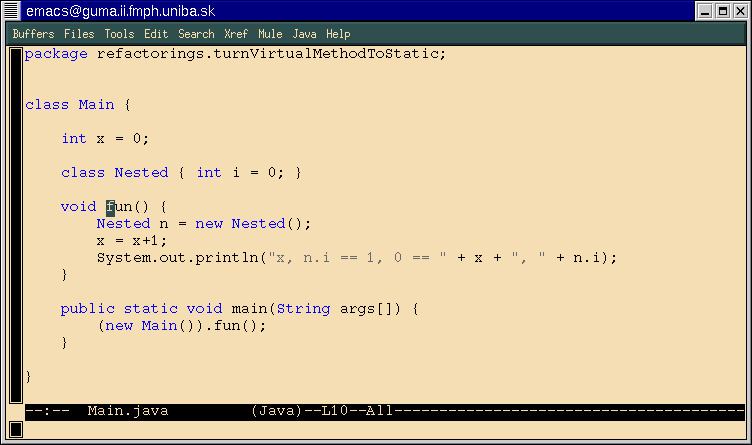This screenshot has width=752, height=445.
Task: Click the Nested class name in class declaration
Action: (x=141, y=173)
